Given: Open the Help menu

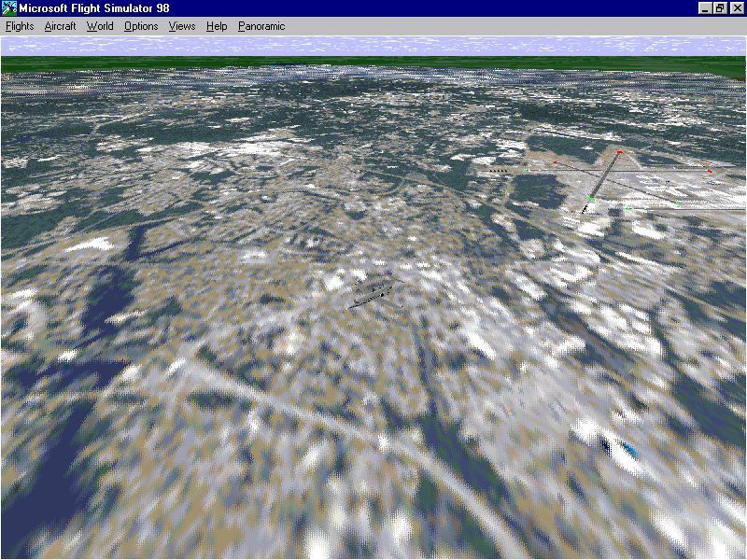Looking at the screenshot, I should (217, 26).
